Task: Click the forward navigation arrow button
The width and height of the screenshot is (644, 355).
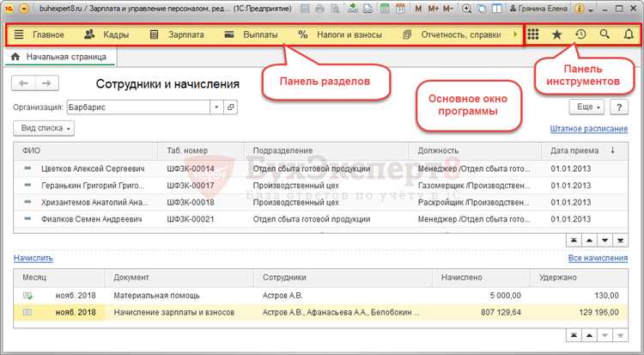Action: (47, 83)
